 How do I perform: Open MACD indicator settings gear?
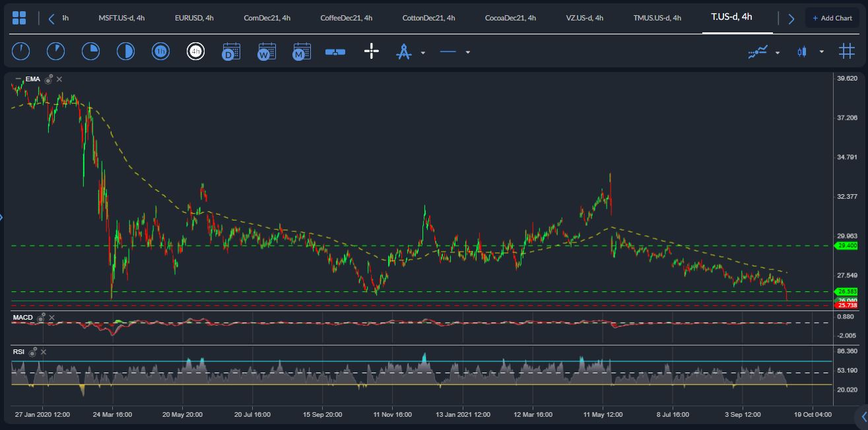41,318
